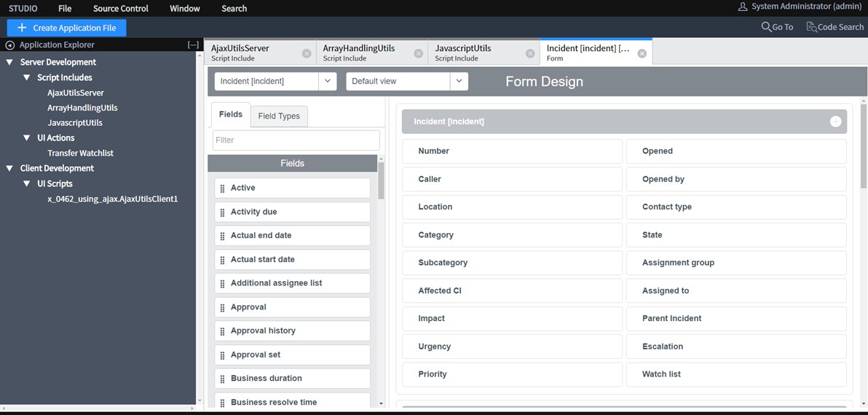Click the plus icon in Create Application File
This screenshot has width=868, height=415.
pyautogui.click(x=22, y=28)
